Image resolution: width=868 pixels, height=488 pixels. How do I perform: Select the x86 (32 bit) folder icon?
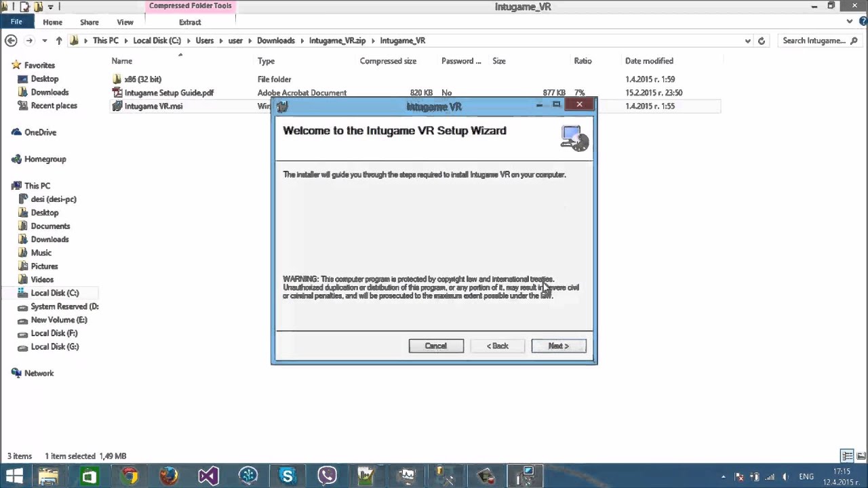pyautogui.click(x=117, y=79)
